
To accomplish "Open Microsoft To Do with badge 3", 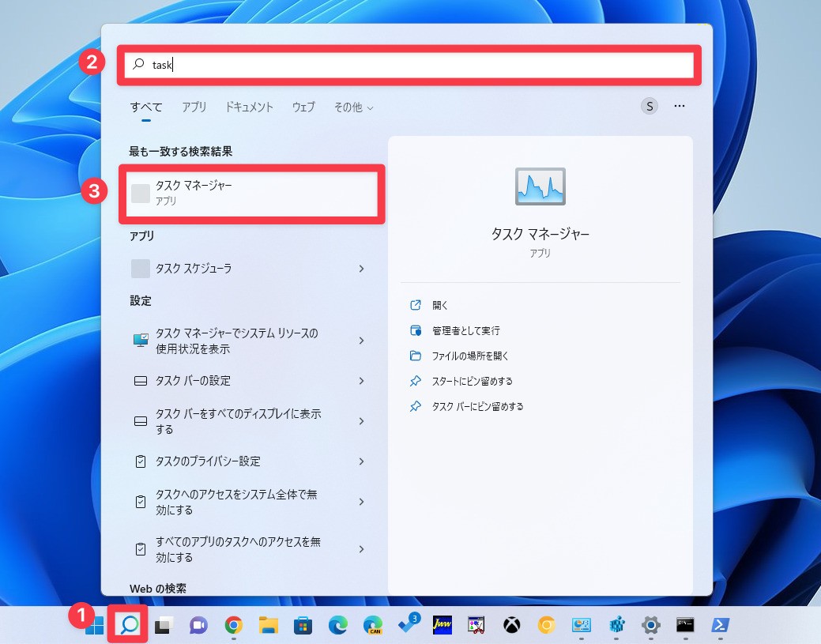I will pyautogui.click(x=409, y=623).
